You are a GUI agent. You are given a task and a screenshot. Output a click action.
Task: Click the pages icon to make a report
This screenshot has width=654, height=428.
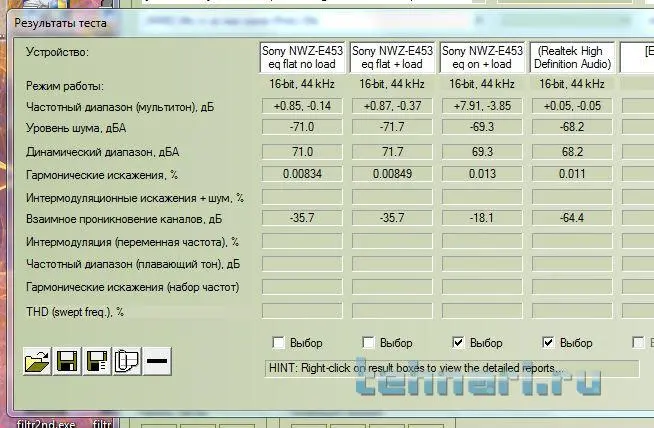point(127,361)
